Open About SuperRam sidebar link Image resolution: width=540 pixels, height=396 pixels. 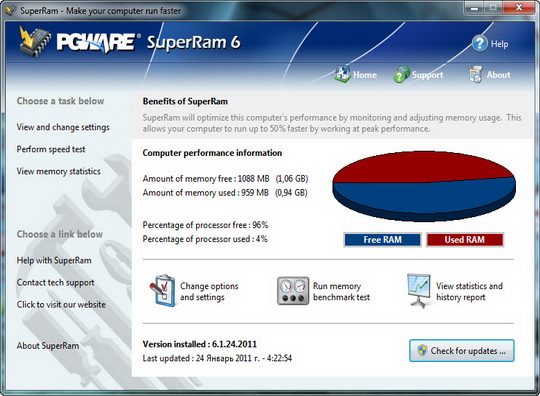coord(48,346)
